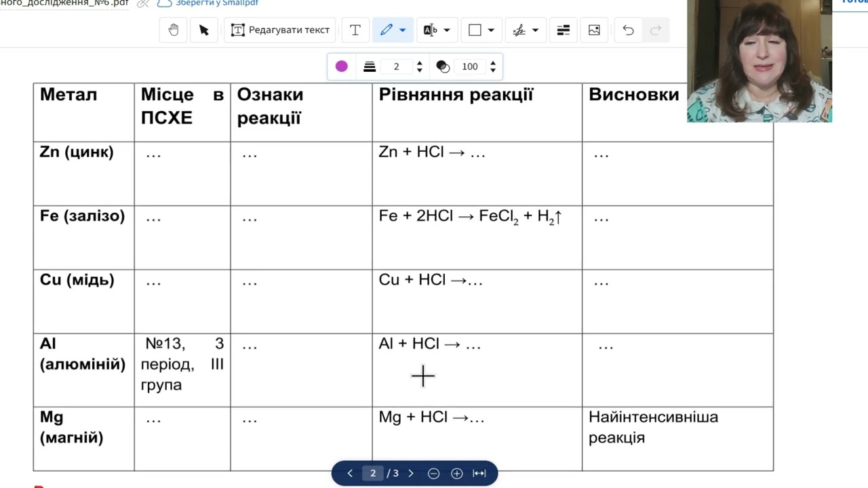Click the cloud save icon
Screen dimensions: 868x488
164,3
